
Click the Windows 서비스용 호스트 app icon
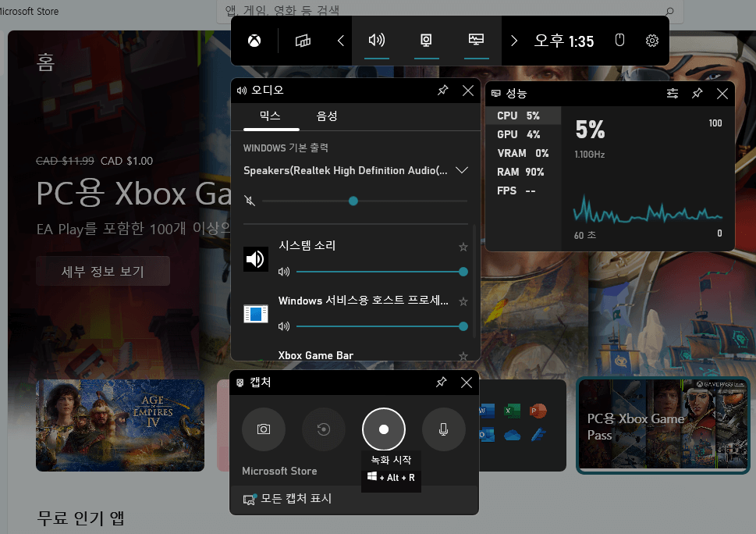pyautogui.click(x=256, y=314)
